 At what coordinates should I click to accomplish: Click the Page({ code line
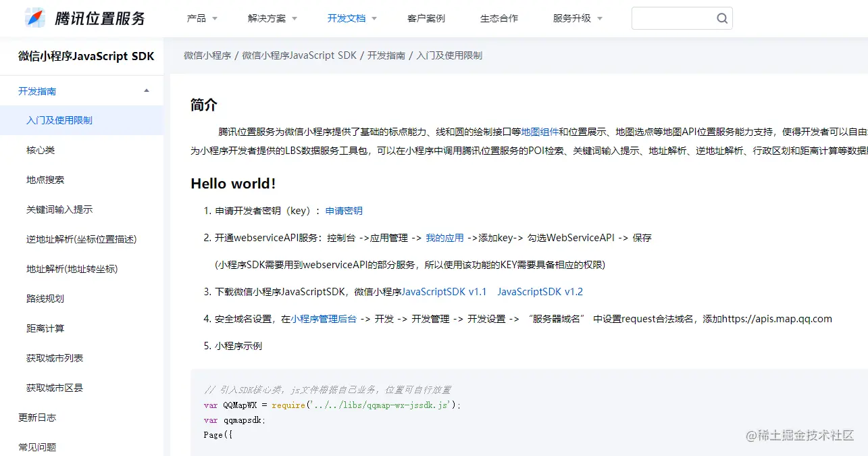tap(218, 435)
